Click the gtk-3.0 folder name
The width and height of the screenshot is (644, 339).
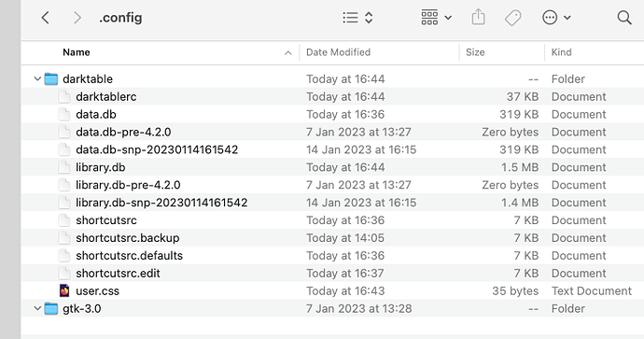[82, 308]
